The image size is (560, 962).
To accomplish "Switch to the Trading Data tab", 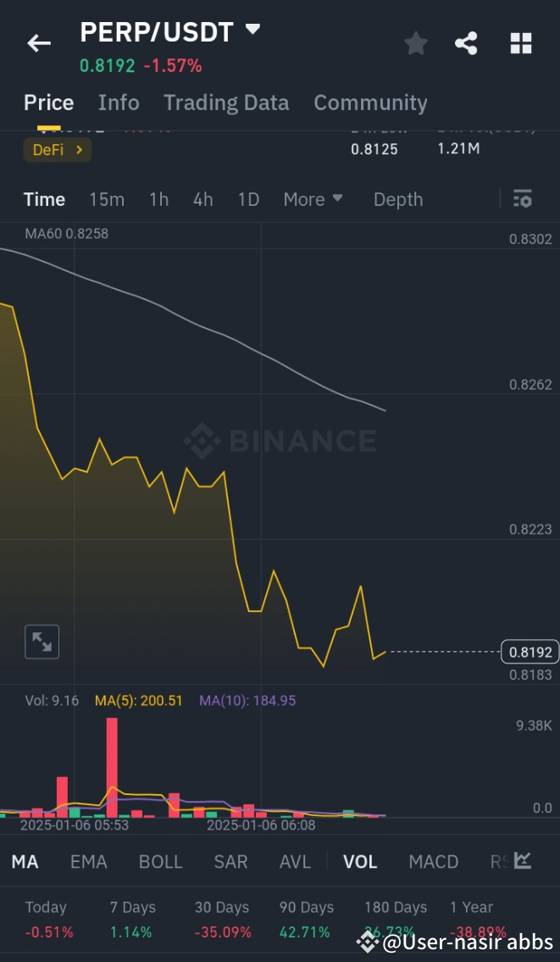I will coord(225,103).
